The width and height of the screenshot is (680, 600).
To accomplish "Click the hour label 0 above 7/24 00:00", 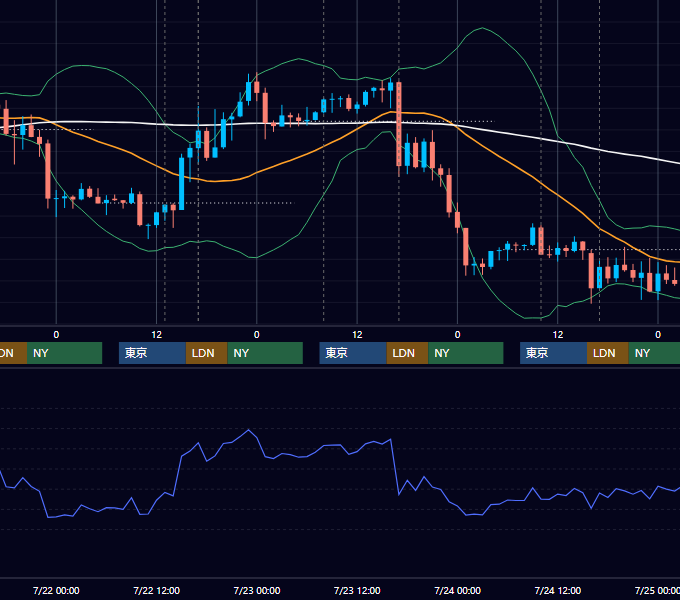I will [458, 335].
